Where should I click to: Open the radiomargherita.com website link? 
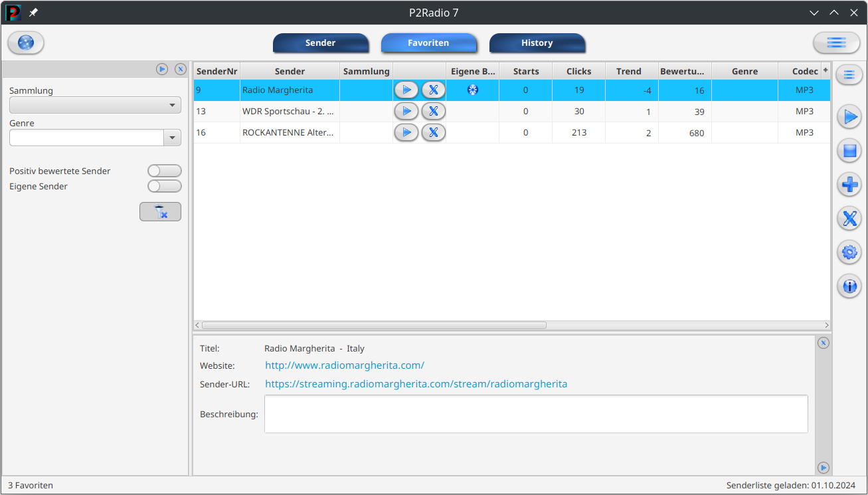click(x=345, y=365)
